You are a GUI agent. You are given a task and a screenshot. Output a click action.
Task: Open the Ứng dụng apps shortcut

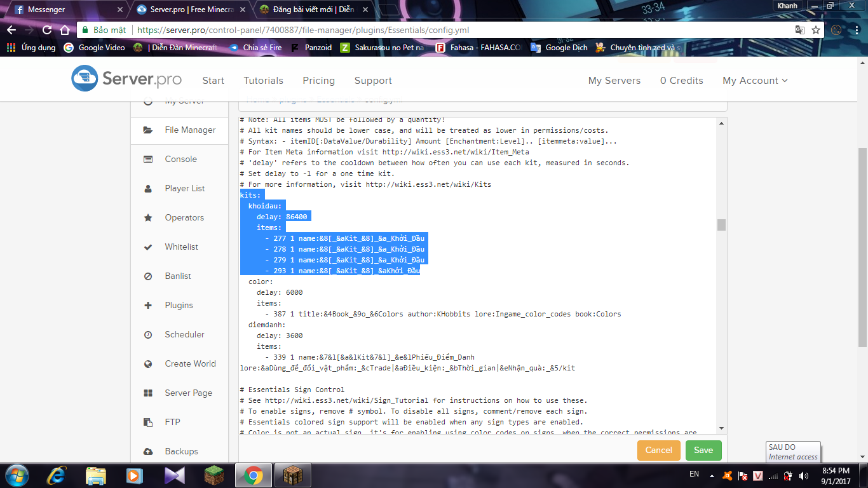(31, 48)
